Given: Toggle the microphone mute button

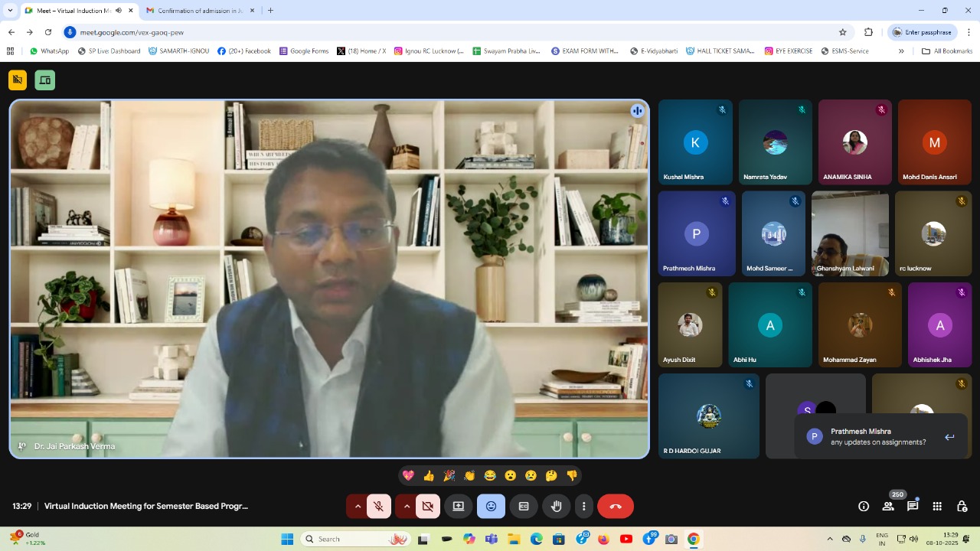Looking at the screenshot, I should tap(378, 507).
